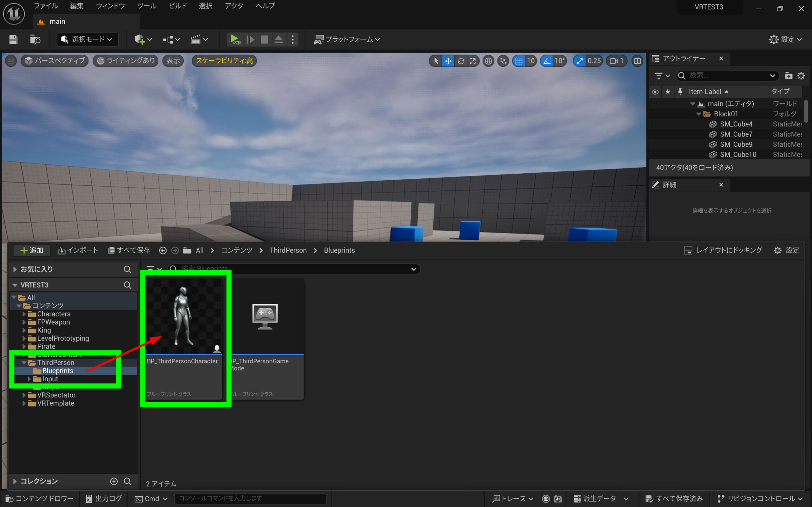This screenshot has width=812, height=507.
Task: Click the インポート button in content browser
Action: (78, 250)
